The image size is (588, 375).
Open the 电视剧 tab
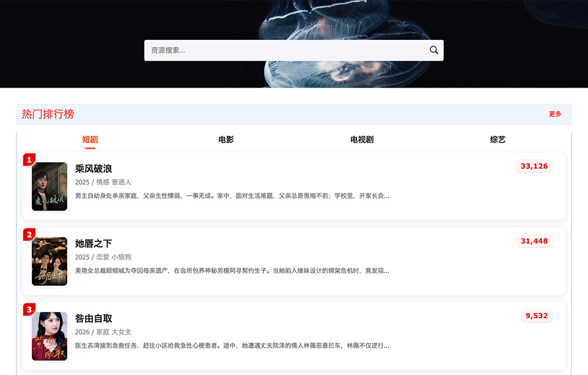click(x=361, y=139)
